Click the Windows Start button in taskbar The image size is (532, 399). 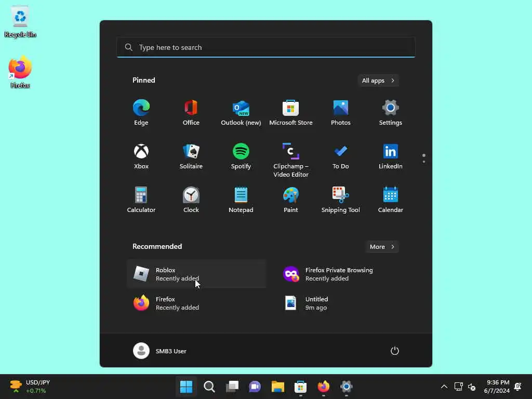(x=187, y=387)
